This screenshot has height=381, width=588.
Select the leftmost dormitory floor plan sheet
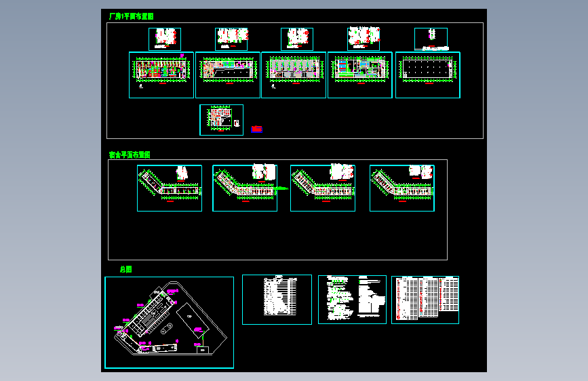pyautogui.click(x=170, y=188)
